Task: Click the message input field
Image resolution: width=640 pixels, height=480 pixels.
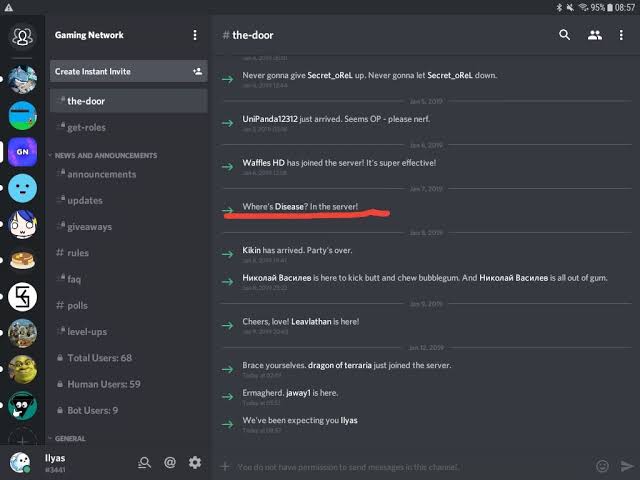Action: point(400,466)
